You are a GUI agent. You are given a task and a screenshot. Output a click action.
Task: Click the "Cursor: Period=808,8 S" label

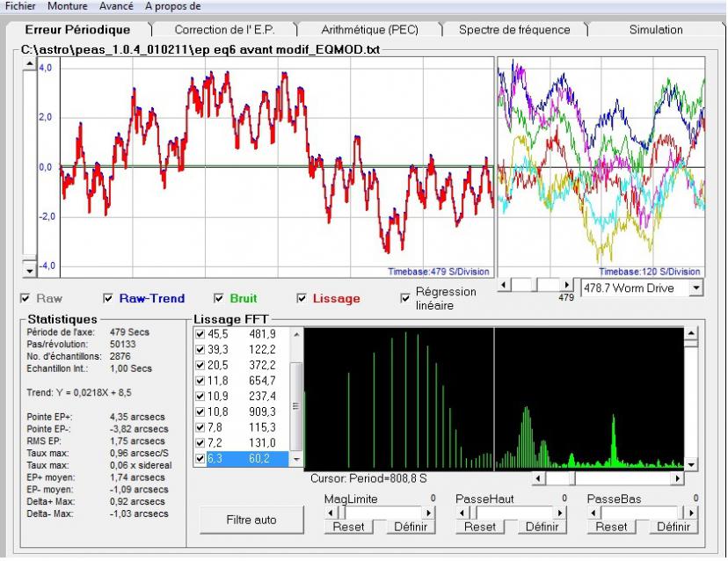coord(368,478)
